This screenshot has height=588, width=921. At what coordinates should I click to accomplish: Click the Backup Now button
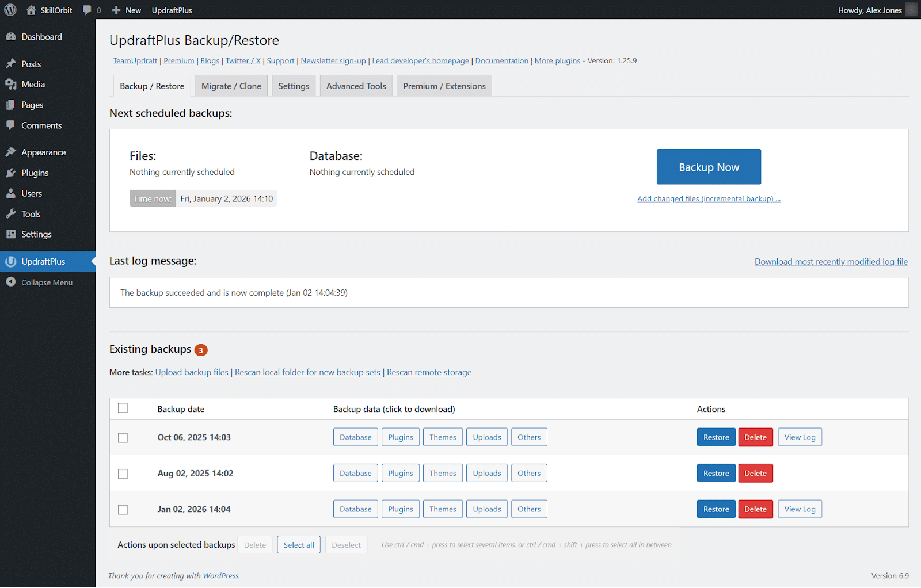click(x=709, y=167)
